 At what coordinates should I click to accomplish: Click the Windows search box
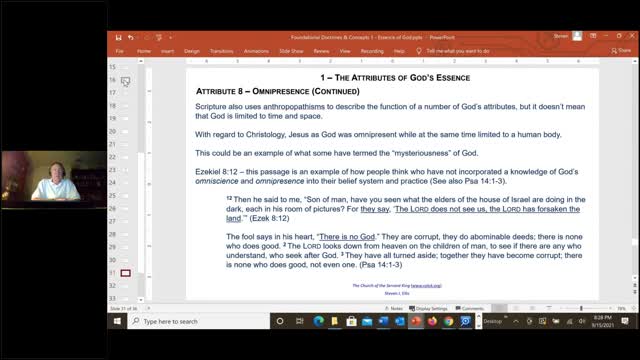pos(199,321)
